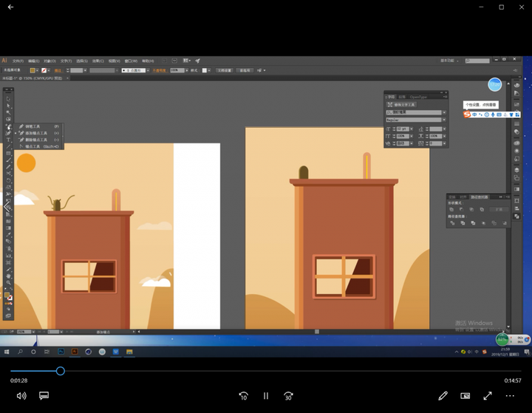Click the Divide pathfinder icon
Screen dimensions: 532x413
point(452,223)
